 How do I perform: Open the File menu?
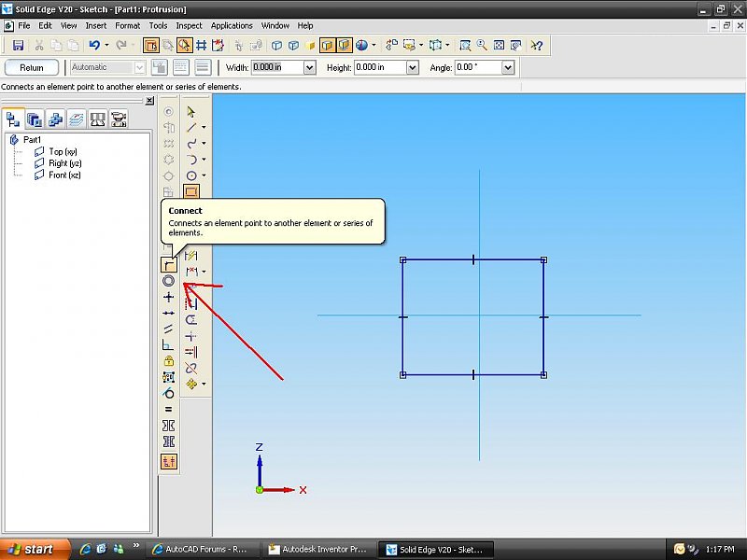click(x=24, y=26)
